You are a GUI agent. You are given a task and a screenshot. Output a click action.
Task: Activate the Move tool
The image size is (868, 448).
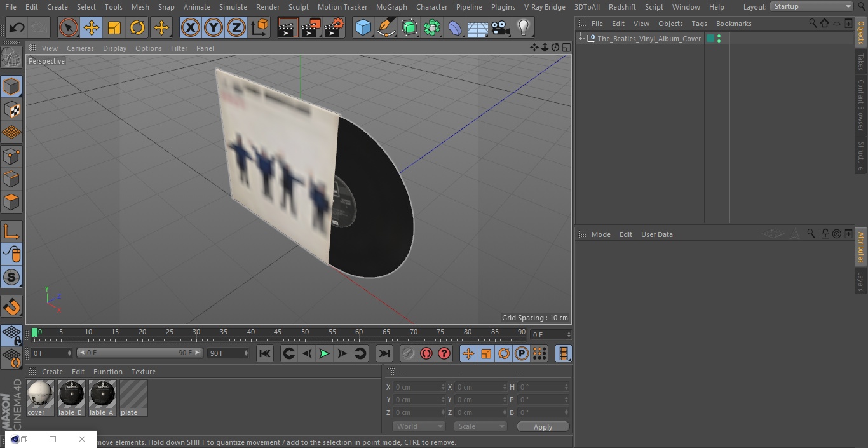click(91, 28)
